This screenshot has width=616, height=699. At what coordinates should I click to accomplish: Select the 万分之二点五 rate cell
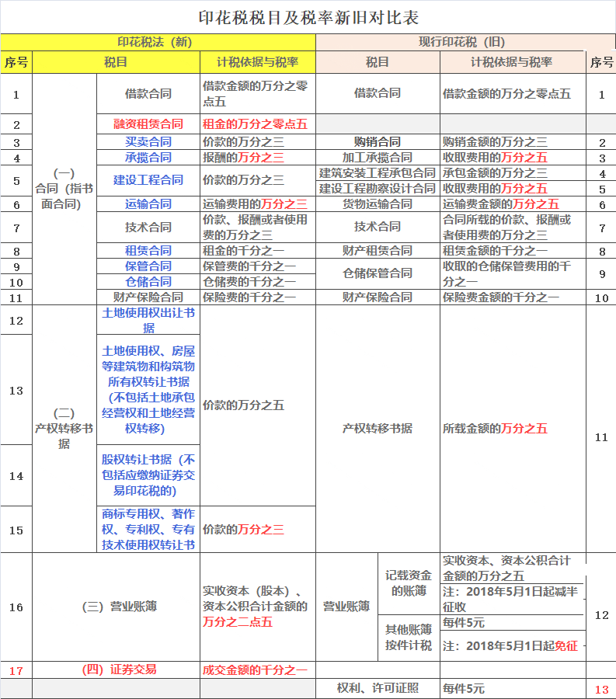258,607
